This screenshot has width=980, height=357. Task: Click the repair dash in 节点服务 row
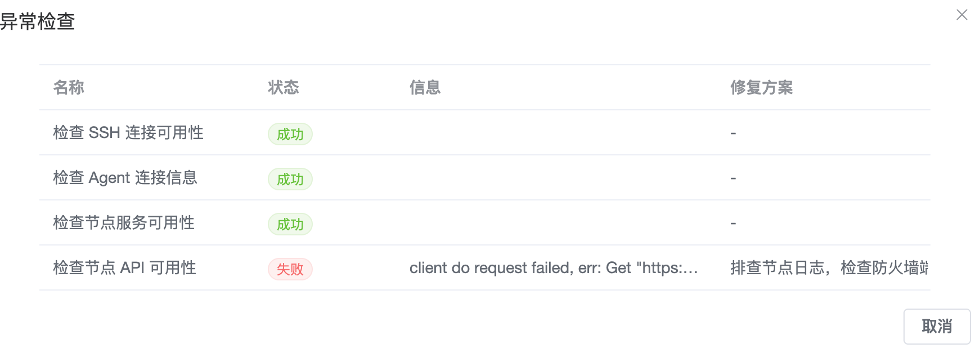point(733,224)
